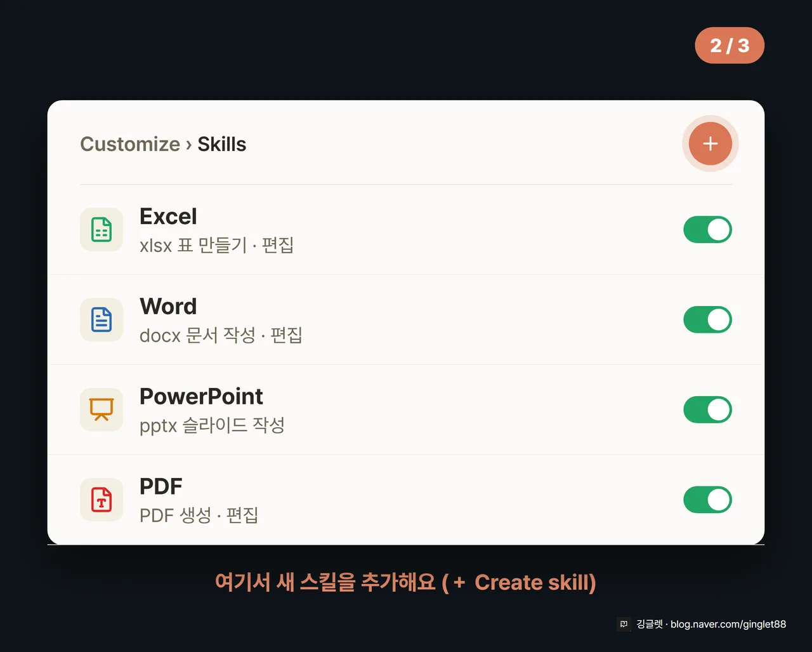Viewport: 812px width, 652px height.
Task: Select the Excel skill title
Action: coord(168,216)
